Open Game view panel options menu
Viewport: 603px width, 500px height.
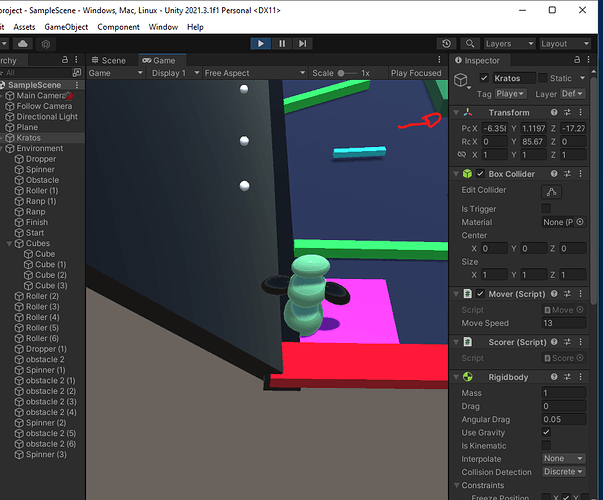[439, 60]
